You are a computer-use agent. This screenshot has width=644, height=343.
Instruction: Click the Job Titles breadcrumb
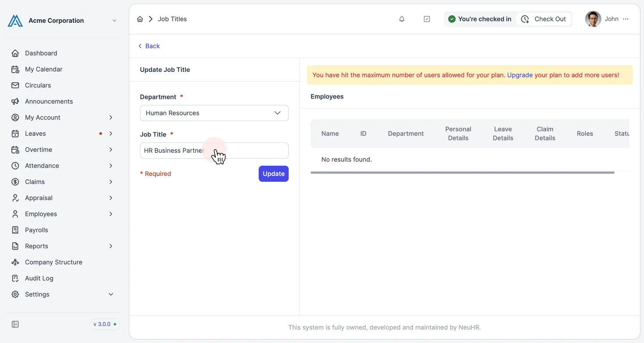[172, 19]
